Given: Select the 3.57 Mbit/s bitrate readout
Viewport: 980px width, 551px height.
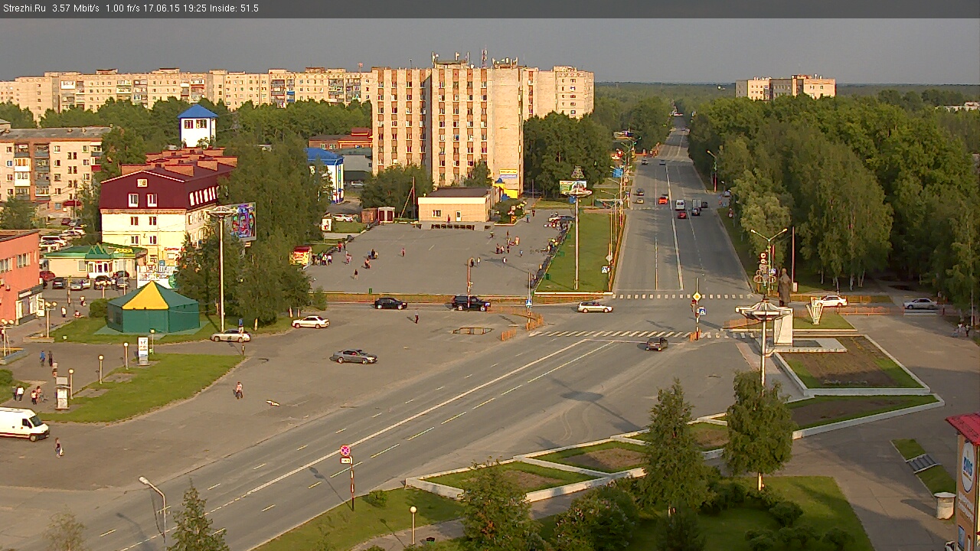Looking at the screenshot, I should click(76, 8).
